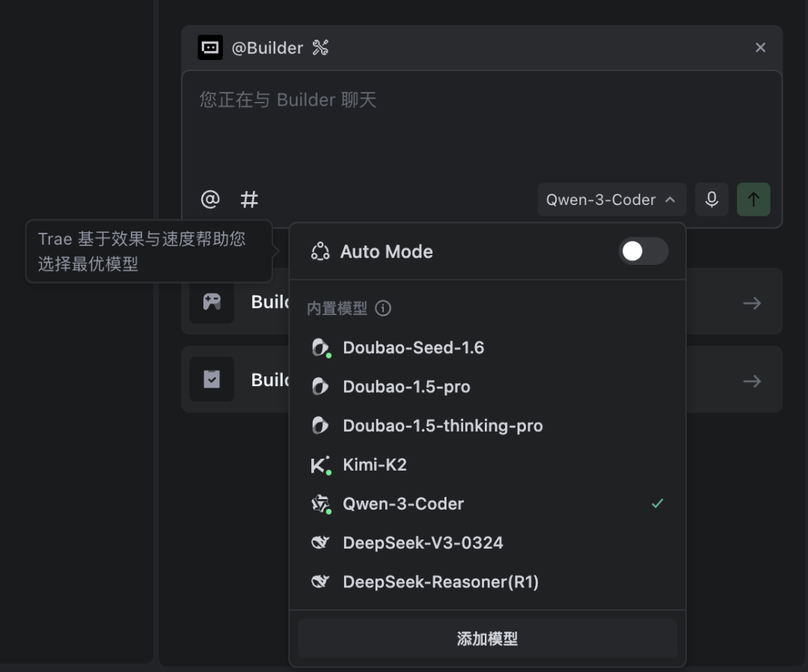This screenshot has width=808, height=672.
Task: Click the info icon beside 内置模型
Action: point(383,308)
